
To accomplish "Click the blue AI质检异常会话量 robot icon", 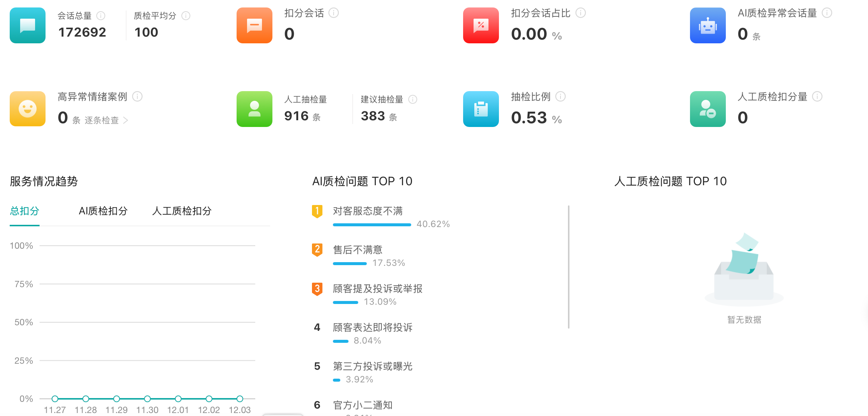I will [708, 25].
